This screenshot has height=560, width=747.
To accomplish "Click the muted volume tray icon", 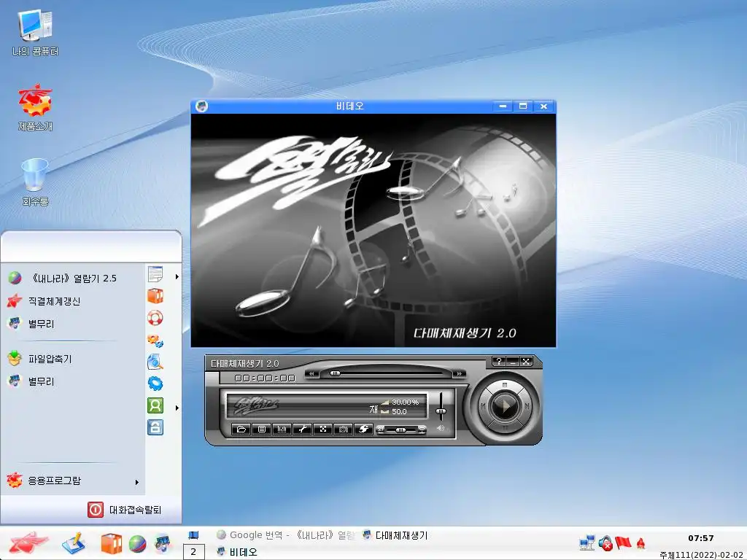I will 605,542.
